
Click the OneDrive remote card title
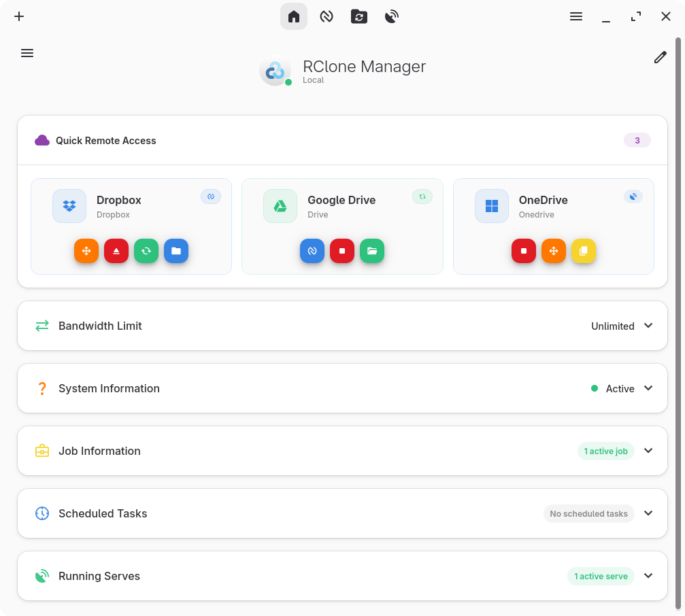(543, 200)
